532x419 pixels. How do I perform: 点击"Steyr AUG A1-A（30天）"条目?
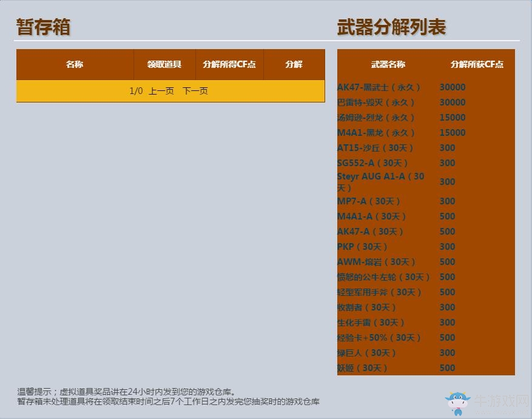coord(379,181)
